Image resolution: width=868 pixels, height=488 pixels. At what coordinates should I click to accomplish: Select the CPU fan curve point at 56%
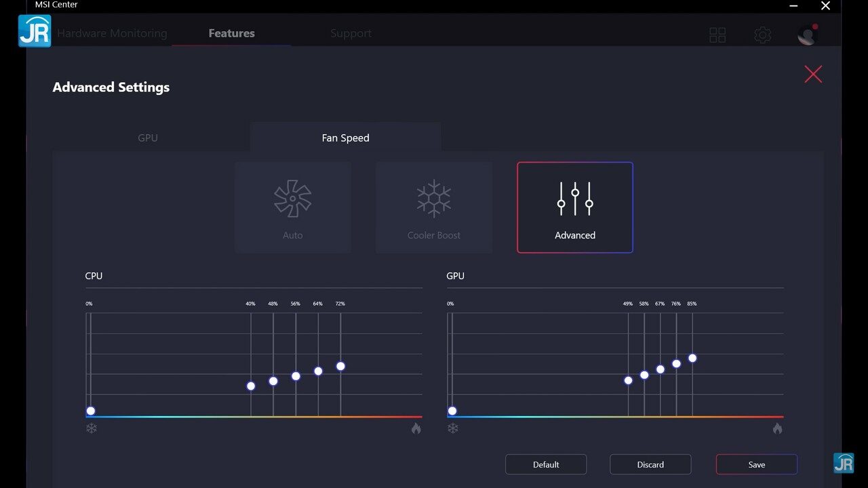click(296, 376)
